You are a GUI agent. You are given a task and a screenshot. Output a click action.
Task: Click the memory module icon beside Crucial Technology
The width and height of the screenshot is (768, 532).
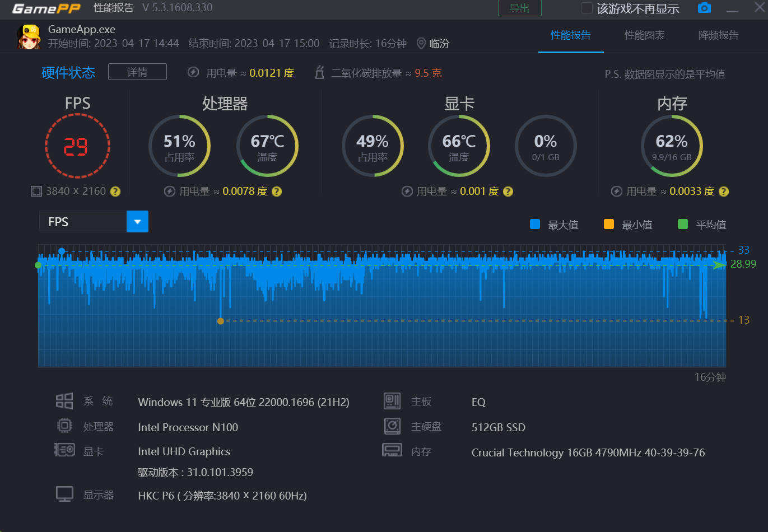click(x=392, y=450)
